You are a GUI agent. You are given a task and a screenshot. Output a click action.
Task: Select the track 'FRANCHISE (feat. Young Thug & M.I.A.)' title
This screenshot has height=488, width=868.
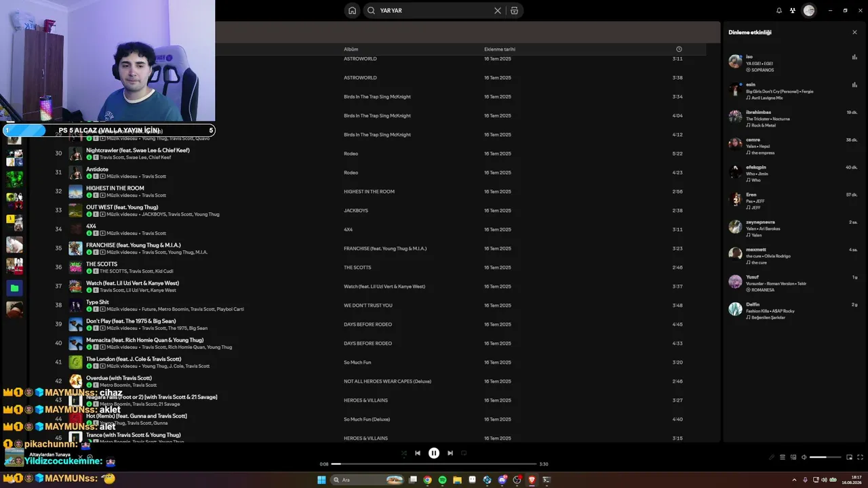tap(134, 245)
